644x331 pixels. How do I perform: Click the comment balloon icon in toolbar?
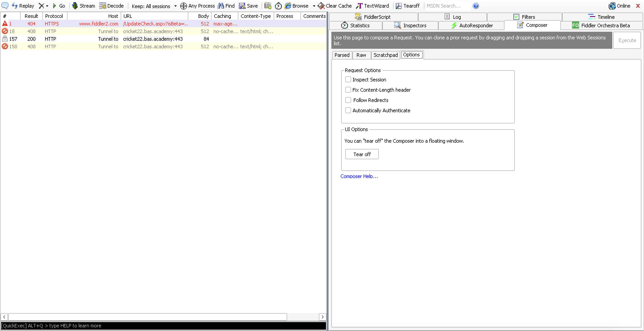pyautogui.click(x=5, y=6)
